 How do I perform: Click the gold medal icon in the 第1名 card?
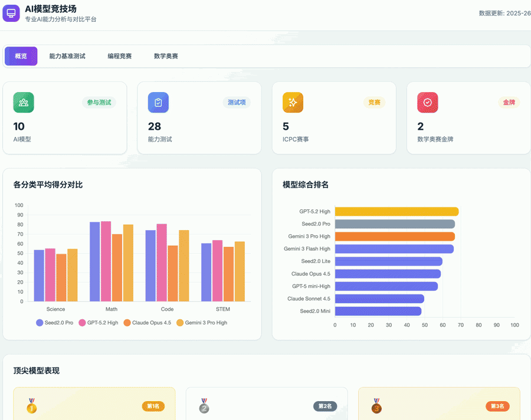[x=31, y=407]
